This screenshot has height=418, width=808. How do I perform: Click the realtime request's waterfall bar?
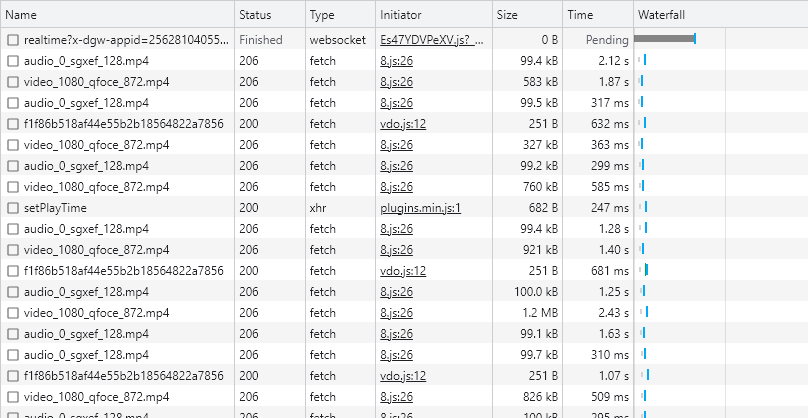click(664, 39)
